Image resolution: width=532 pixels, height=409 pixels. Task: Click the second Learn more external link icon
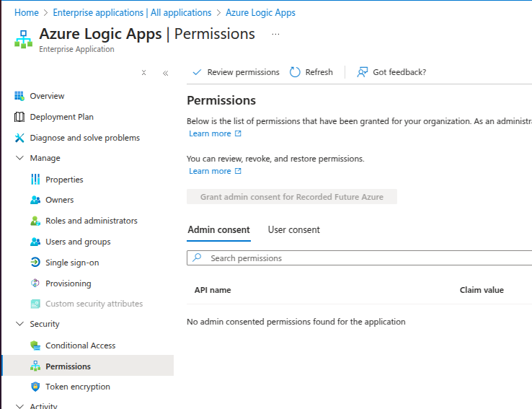tap(238, 171)
